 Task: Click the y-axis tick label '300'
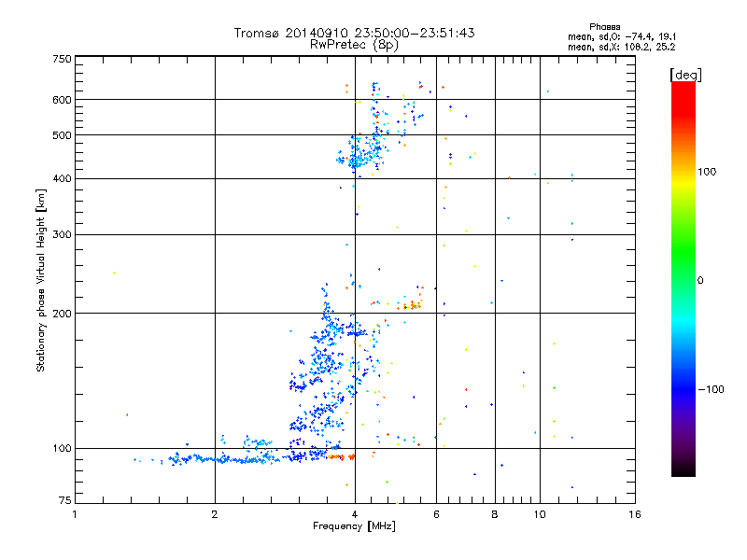[x=62, y=235]
